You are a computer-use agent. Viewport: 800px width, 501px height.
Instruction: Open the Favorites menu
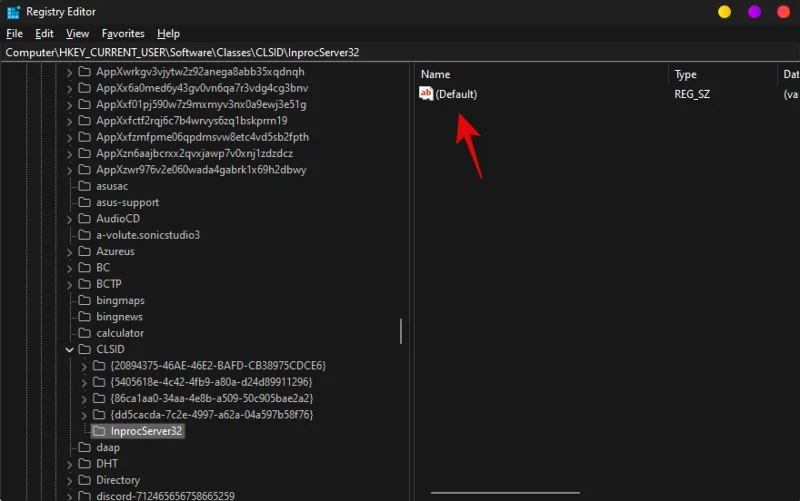pos(123,34)
